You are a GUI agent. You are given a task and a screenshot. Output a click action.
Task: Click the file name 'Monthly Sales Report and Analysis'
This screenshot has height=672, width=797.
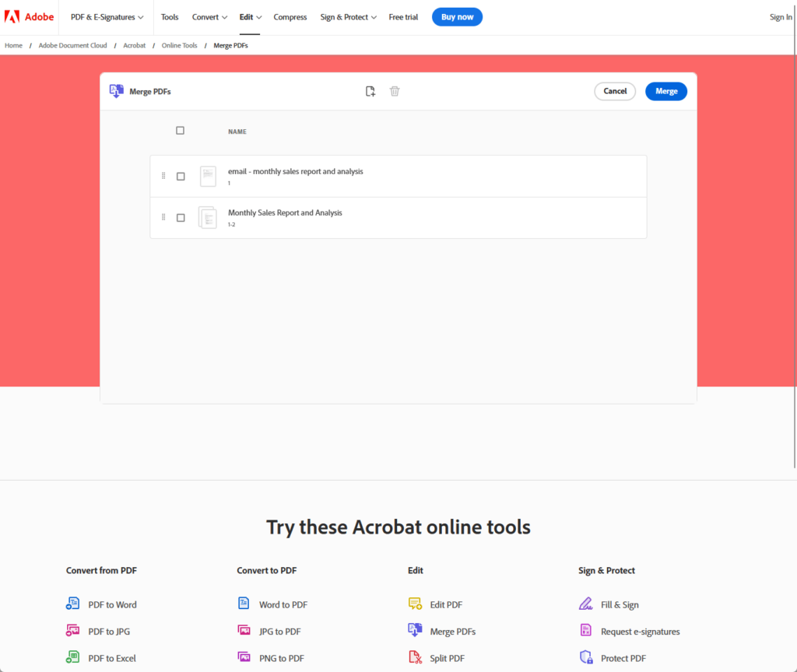tap(285, 212)
